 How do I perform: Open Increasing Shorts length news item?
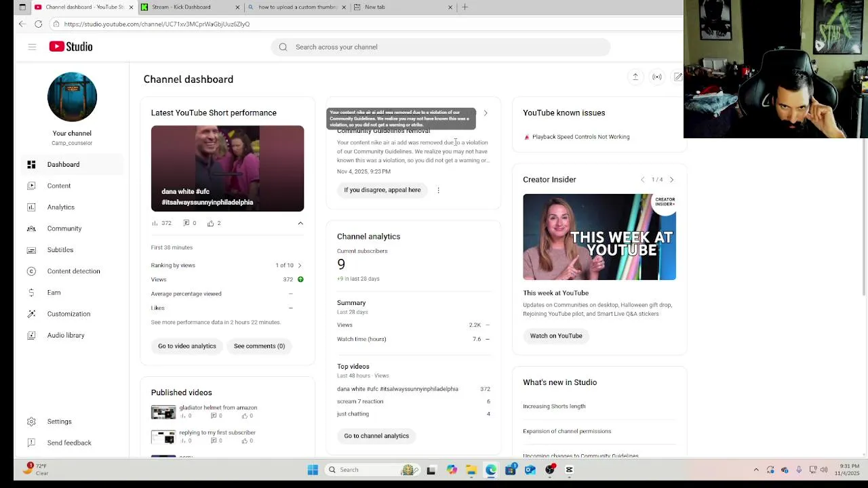click(x=554, y=407)
